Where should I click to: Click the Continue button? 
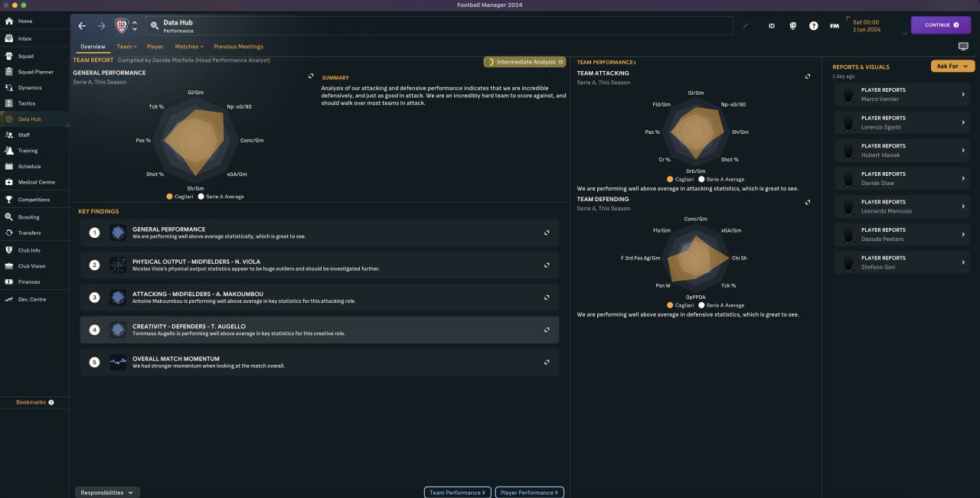941,25
